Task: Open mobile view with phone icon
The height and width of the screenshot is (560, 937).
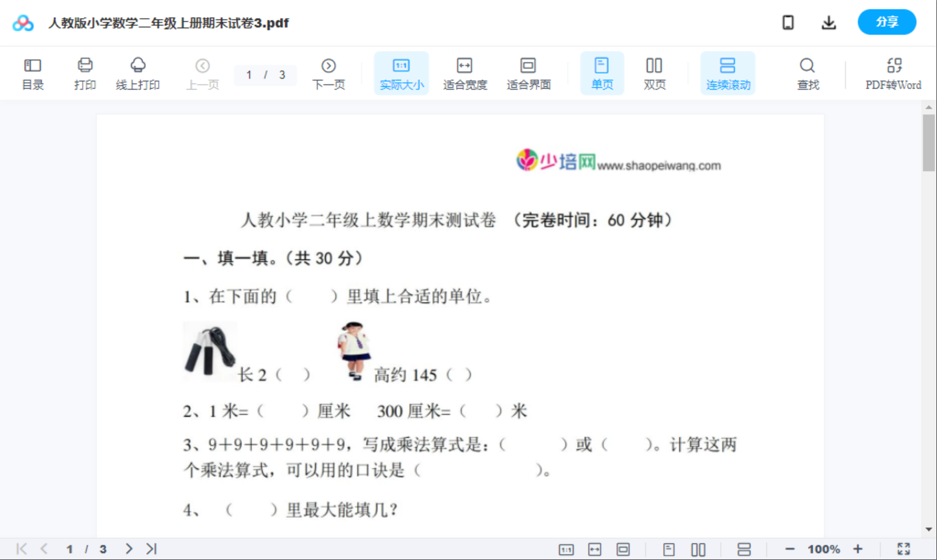Action: click(x=788, y=22)
